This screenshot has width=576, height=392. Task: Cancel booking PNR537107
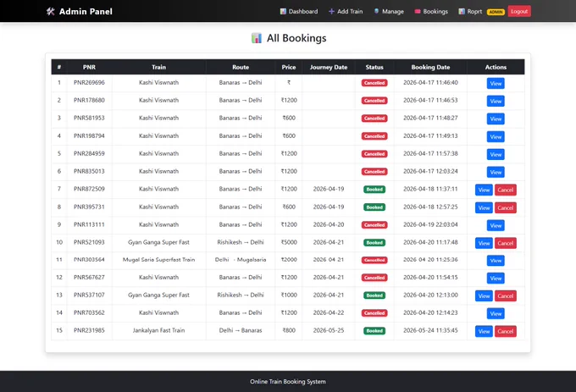click(506, 295)
